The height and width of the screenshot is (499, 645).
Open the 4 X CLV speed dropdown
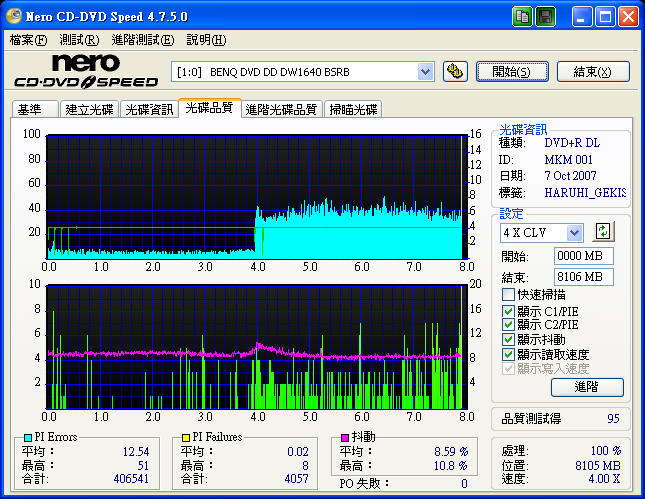574,233
